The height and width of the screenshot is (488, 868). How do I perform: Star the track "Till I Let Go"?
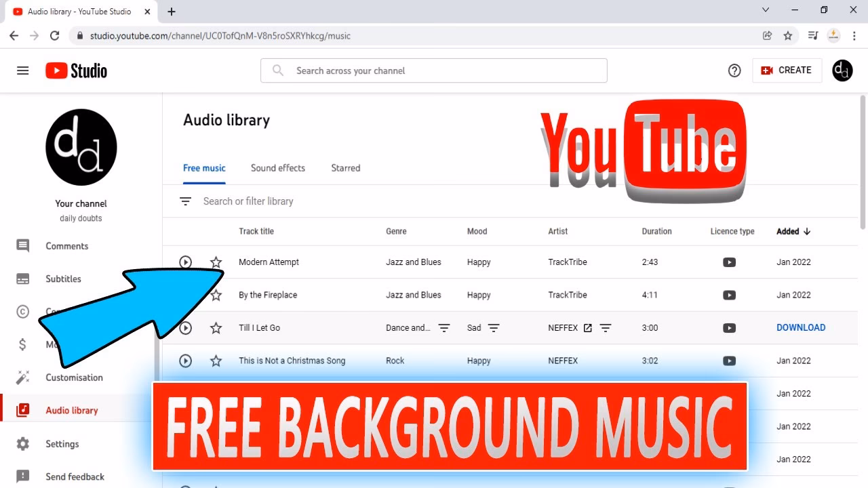coord(216,327)
